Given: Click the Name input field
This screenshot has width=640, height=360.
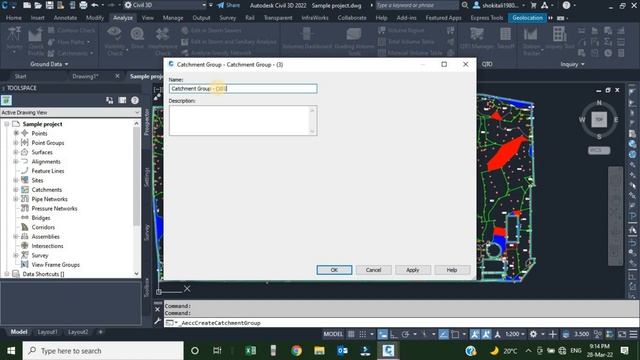Looking at the screenshot, I should (243, 89).
